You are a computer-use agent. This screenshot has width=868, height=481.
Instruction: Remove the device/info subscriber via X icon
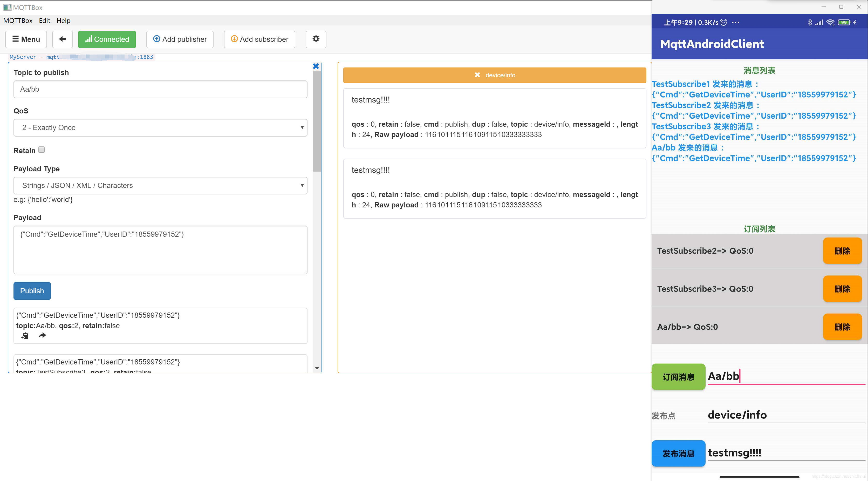pos(477,75)
